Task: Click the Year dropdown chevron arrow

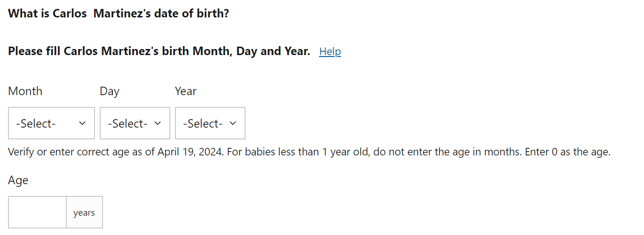Action: (233, 123)
